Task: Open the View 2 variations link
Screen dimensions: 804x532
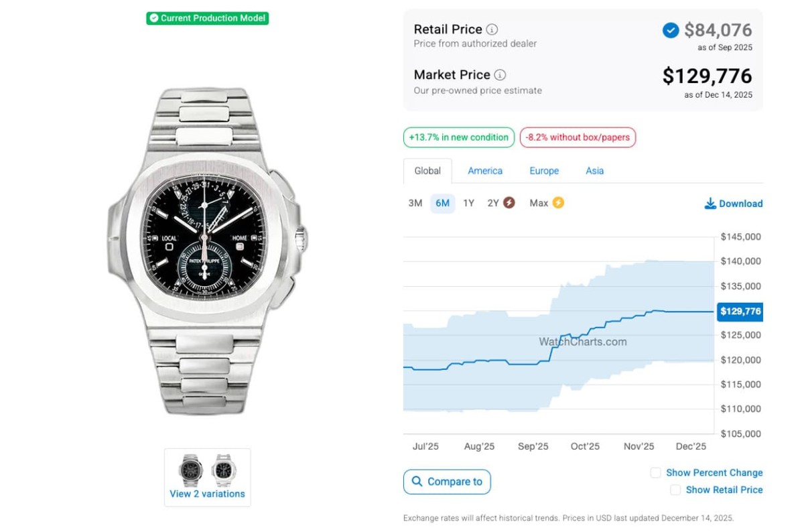Action: [x=207, y=494]
